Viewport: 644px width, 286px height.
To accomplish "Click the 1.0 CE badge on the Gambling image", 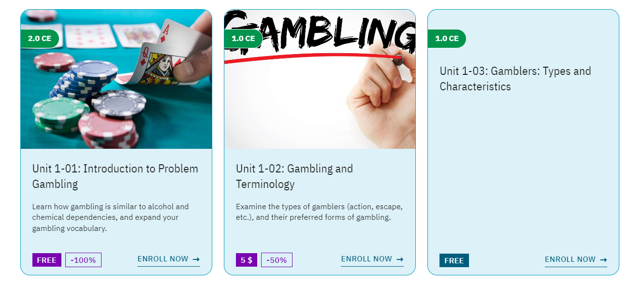I will [243, 39].
